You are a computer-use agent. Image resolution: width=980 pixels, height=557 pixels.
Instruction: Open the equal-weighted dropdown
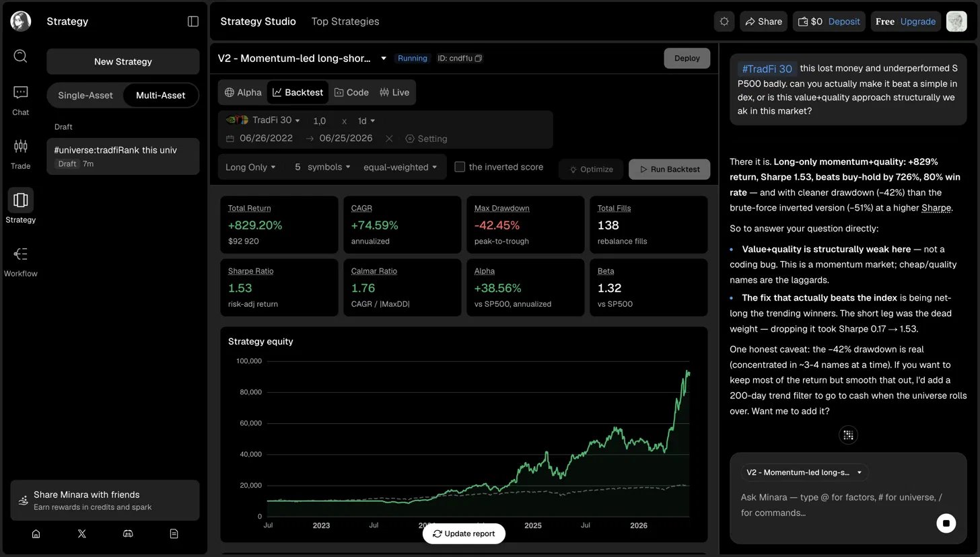(x=400, y=168)
